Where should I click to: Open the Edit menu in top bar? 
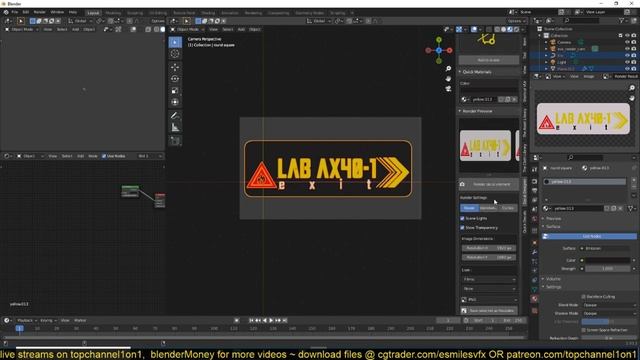coord(26,12)
